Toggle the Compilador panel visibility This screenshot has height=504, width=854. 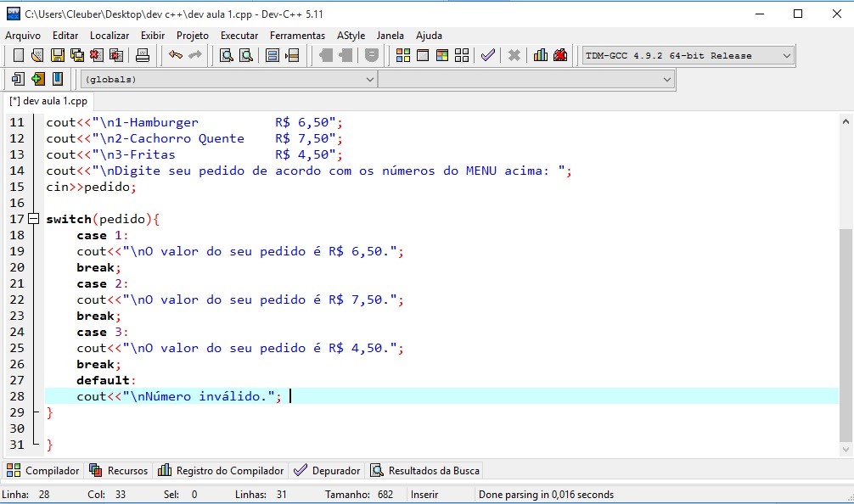tap(43, 470)
